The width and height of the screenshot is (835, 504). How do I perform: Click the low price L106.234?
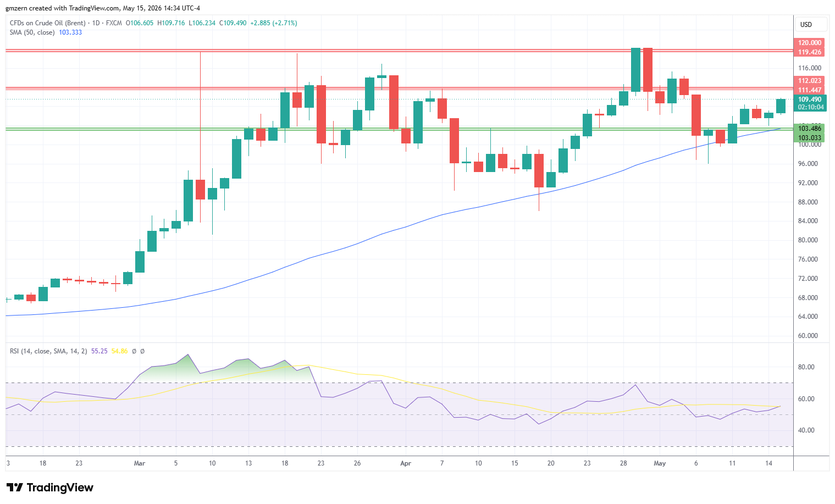(202, 23)
